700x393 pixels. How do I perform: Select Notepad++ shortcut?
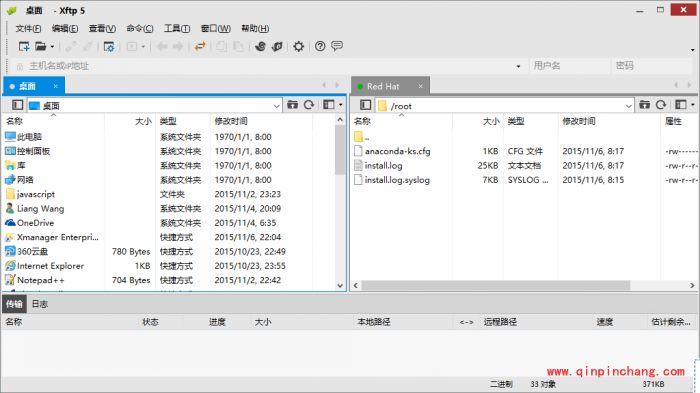[41, 280]
